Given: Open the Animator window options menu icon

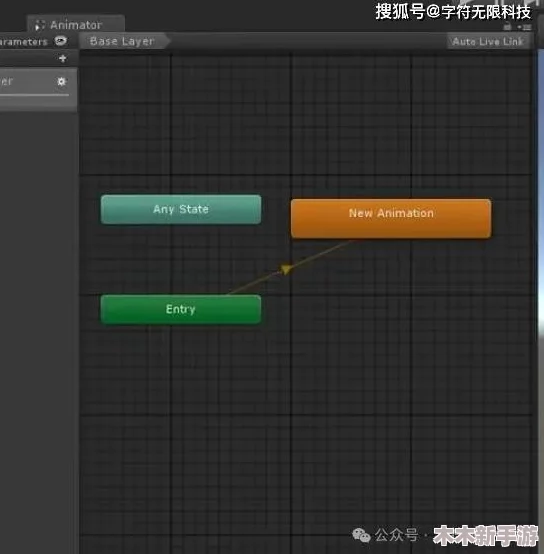Looking at the screenshot, I should tap(525, 27).
